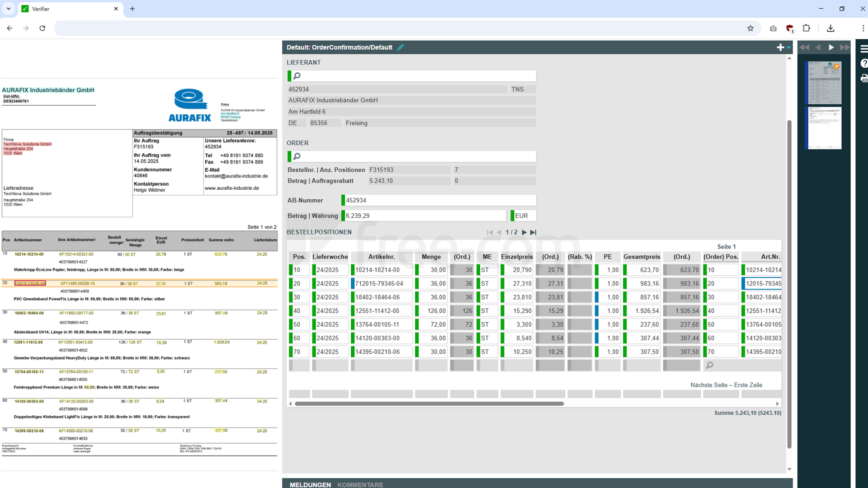868x488 pixels.
Task: Edit the OrderConfirmation/Default profile with the pencil icon
Action: pos(401,47)
